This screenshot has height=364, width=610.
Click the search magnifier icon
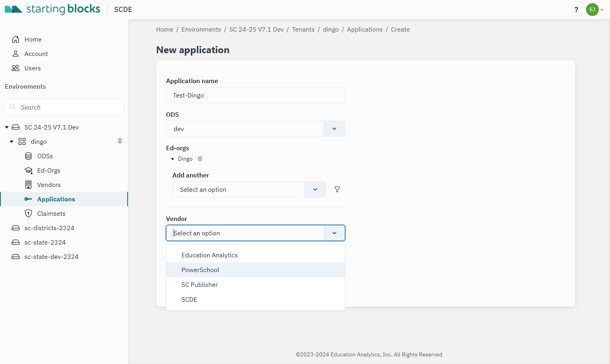tap(12, 107)
